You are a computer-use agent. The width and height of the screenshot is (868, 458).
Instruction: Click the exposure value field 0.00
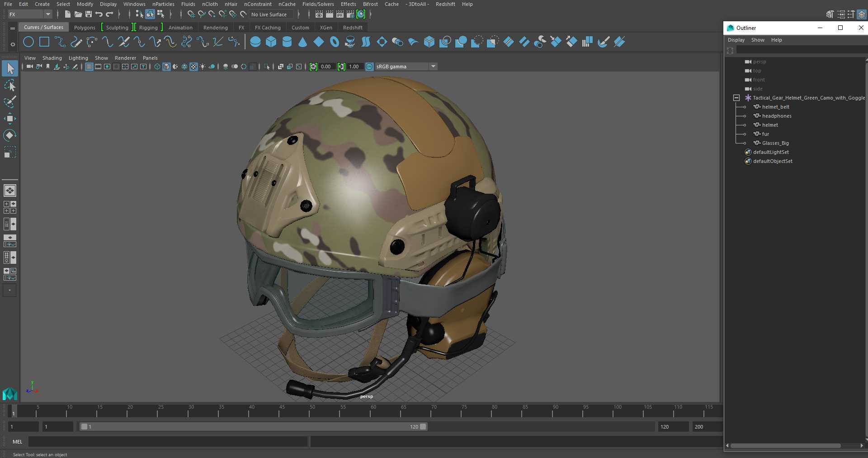point(327,67)
